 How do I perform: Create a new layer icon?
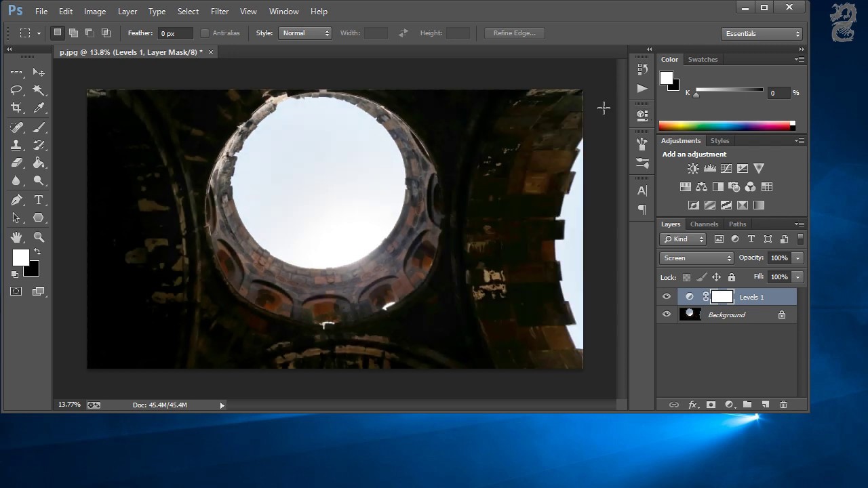[765, 405]
